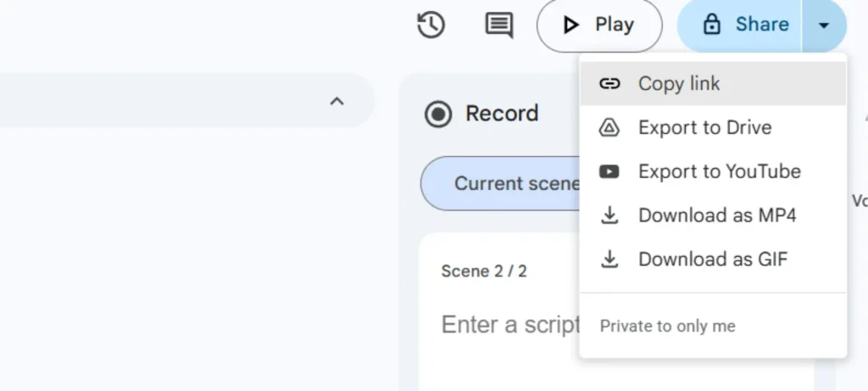This screenshot has height=391, width=868.
Task: Select Download as GIF
Action: [x=712, y=260]
